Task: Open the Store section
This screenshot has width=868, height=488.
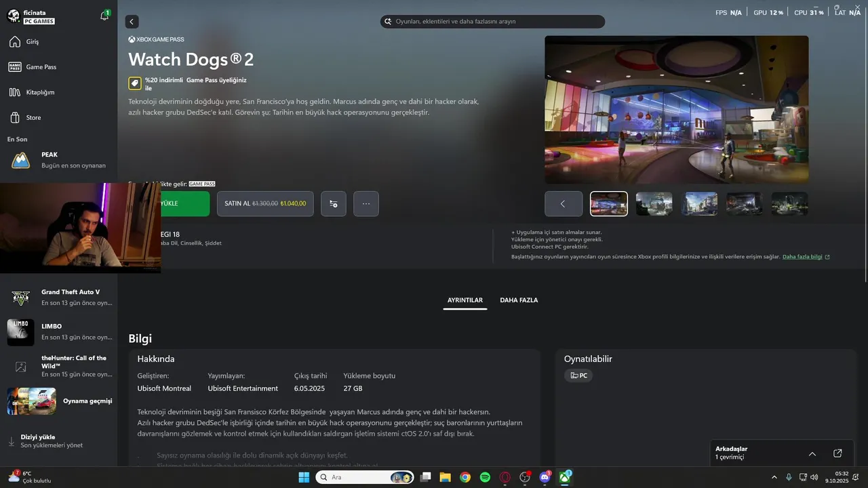Action: (x=58, y=117)
